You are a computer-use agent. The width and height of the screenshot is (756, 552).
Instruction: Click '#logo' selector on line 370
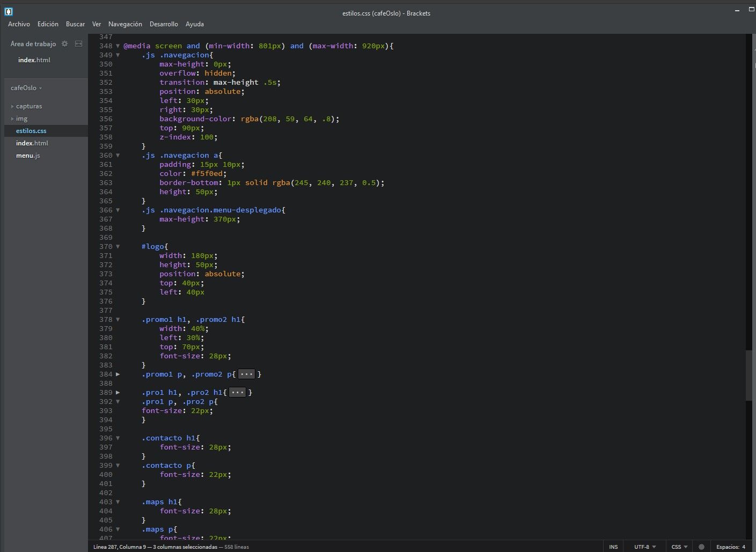(153, 247)
